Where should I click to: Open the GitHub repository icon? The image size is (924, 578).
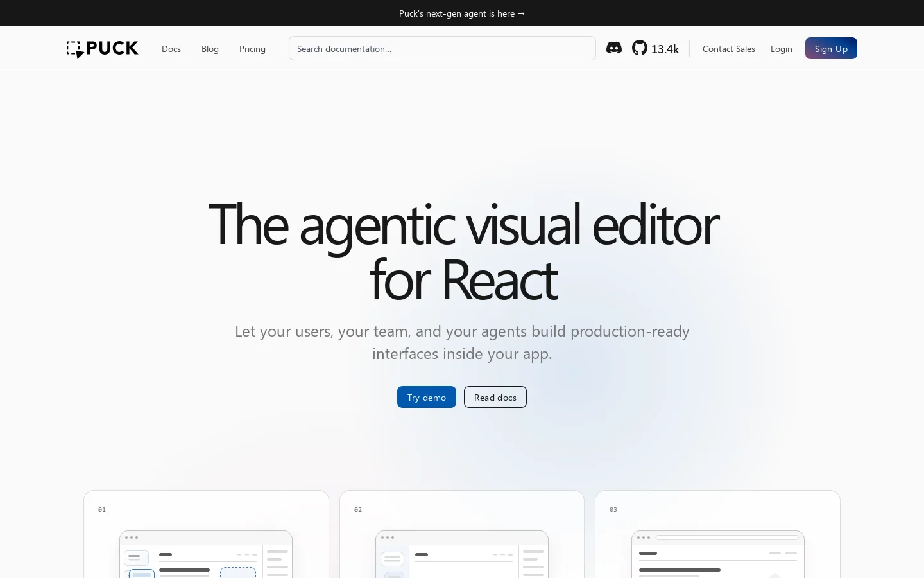pos(640,48)
